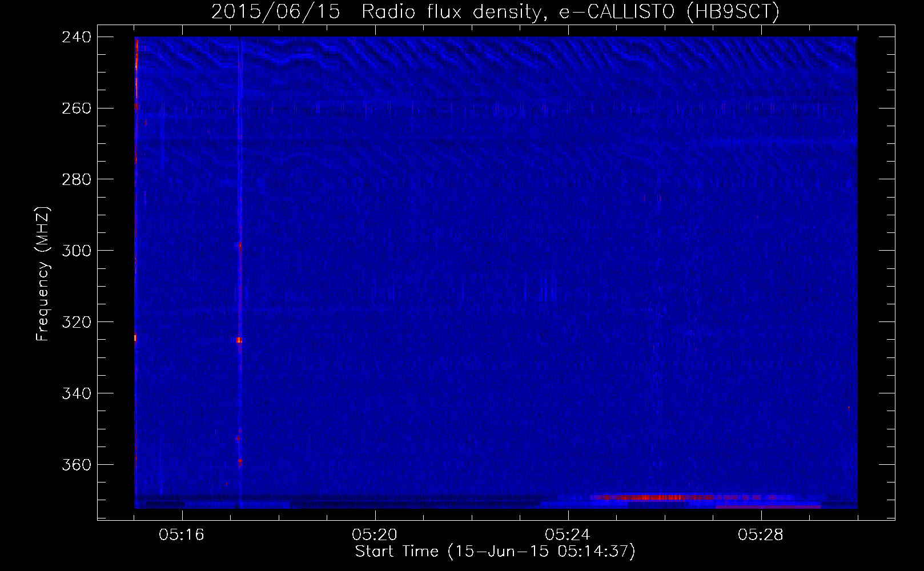The width and height of the screenshot is (924, 571).
Task: Click the 05:16 time tick label
Action: pyautogui.click(x=182, y=535)
